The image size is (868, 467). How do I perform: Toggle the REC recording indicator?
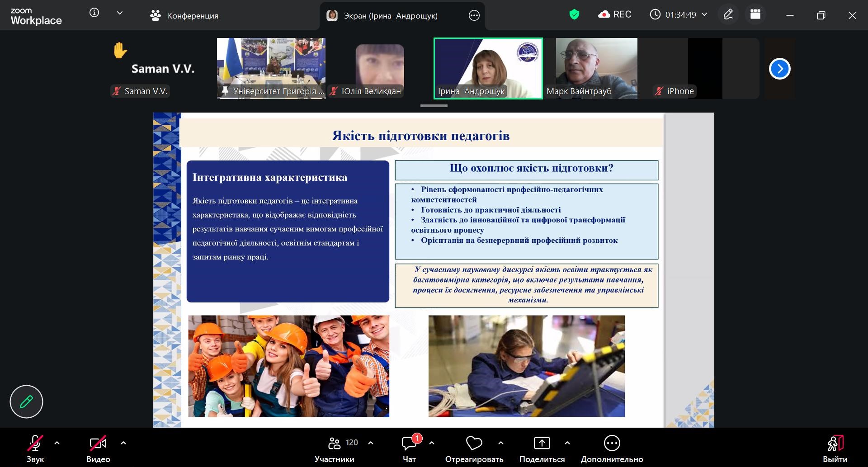614,15
